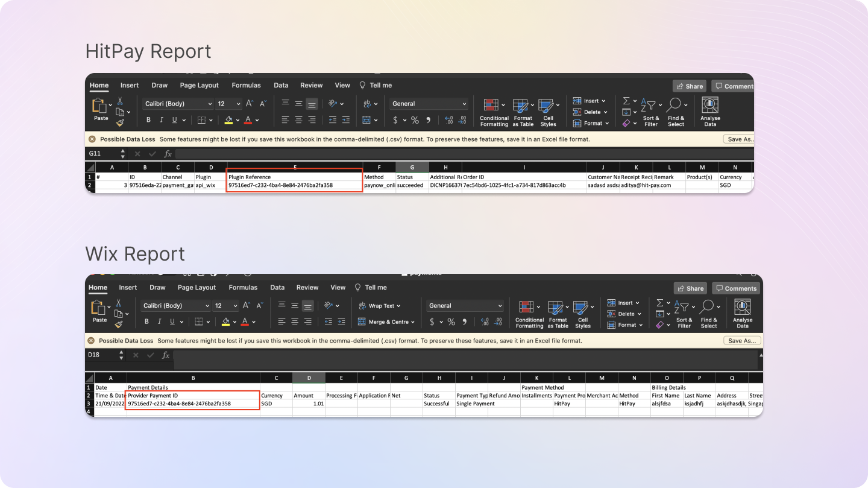The width and height of the screenshot is (868, 488).
Task: Open Formulas tab in Wix Report
Action: [x=243, y=288]
